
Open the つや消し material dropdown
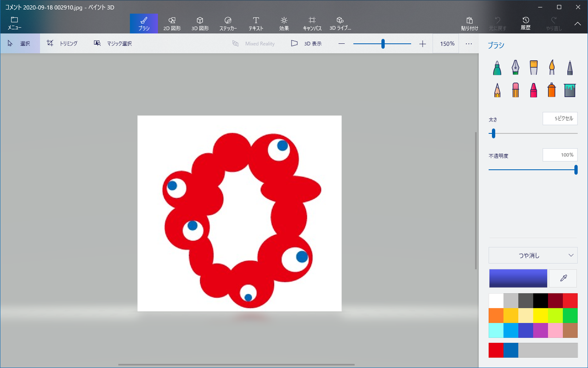[x=533, y=255]
